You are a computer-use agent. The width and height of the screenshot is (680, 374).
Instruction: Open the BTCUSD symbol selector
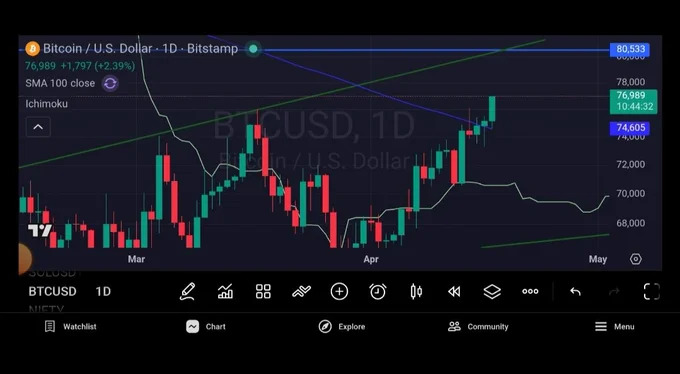point(52,292)
